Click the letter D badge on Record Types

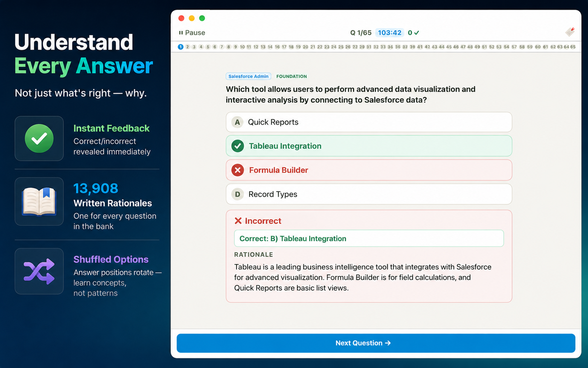(x=237, y=194)
